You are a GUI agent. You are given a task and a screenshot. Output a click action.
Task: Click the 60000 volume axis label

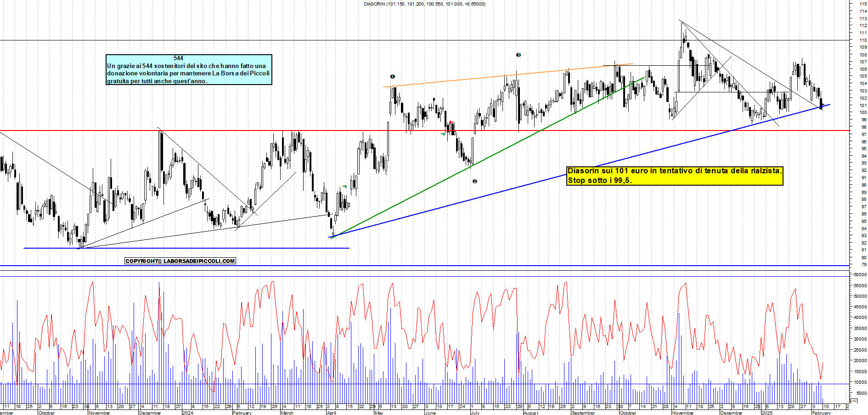(860, 274)
